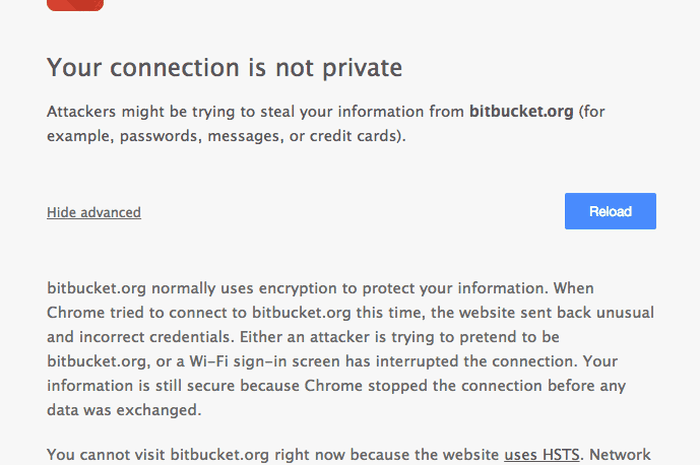700x465 pixels.
Task: Click 'interrupted the connection. Your' text
Action: pos(497,361)
